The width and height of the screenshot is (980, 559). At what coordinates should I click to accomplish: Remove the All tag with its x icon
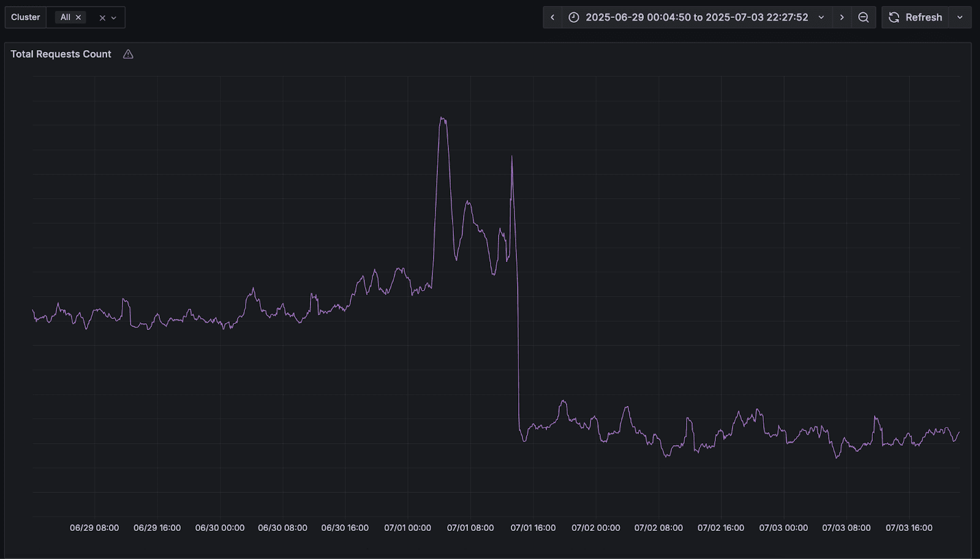click(x=78, y=17)
